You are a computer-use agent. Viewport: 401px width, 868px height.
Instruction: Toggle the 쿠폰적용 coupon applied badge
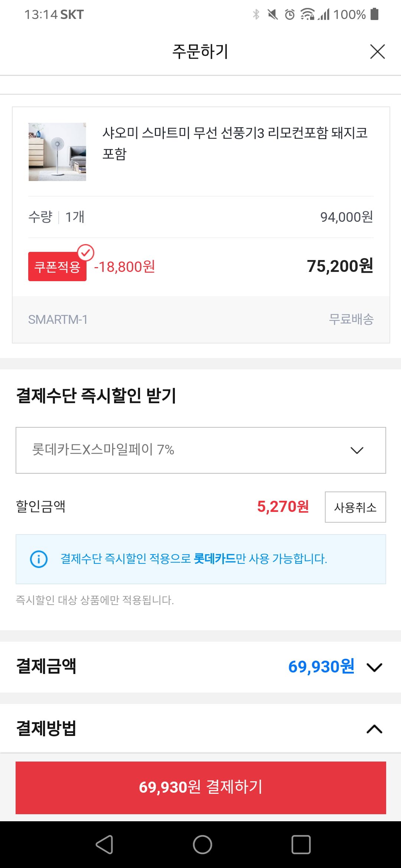click(x=57, y=266)
